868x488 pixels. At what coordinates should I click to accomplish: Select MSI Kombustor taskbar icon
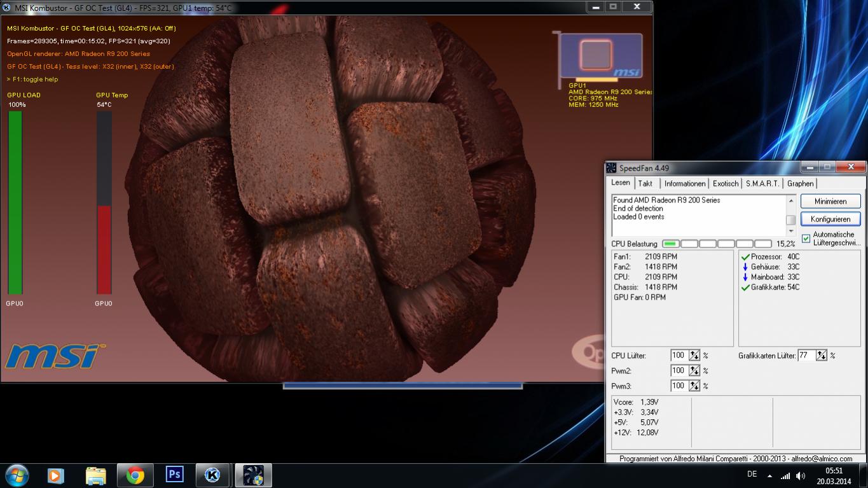[213, 475]
